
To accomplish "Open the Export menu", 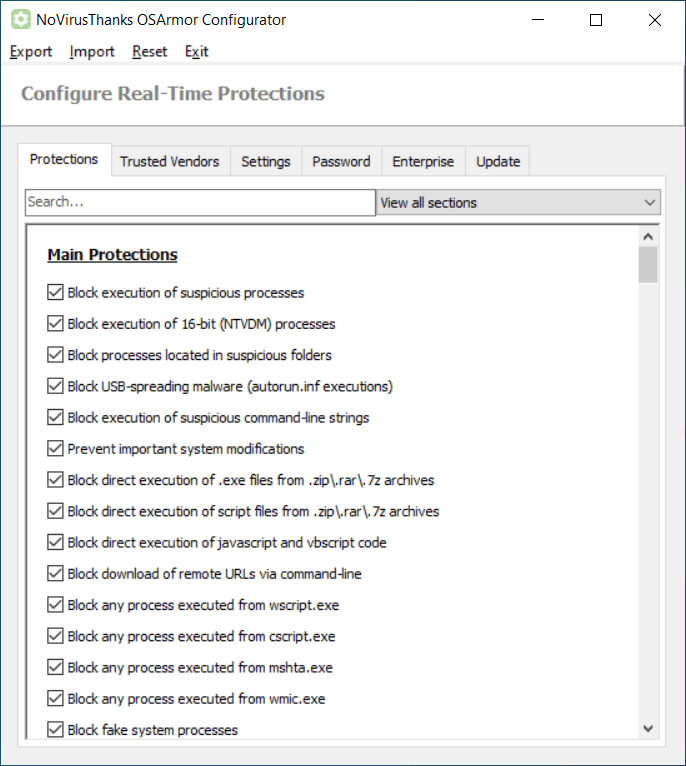I will click(x=31, y=52).
